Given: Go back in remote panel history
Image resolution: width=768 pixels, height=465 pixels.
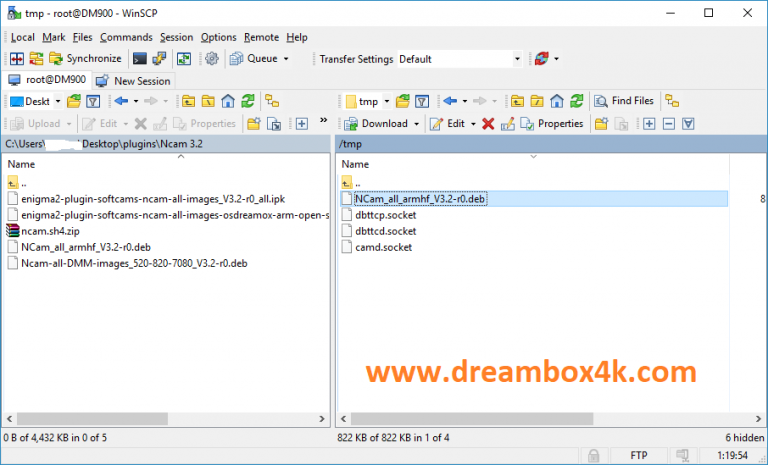Looking at the screenshot, I should click(x=450, y=101).
